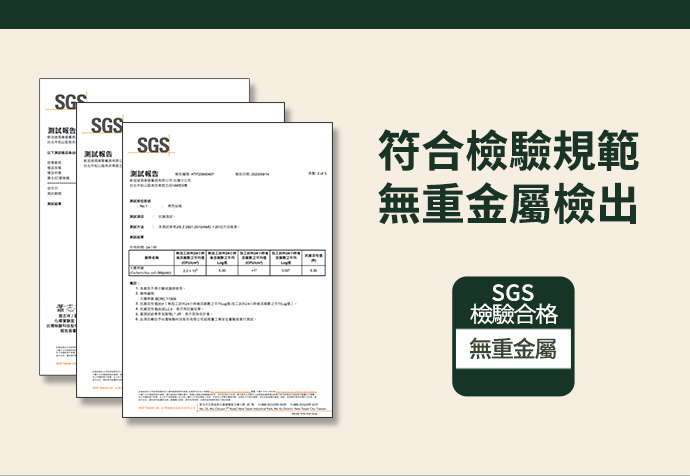
Task: Click the 測試報告 heading on the front report
Action: click(x=144, y=173)
